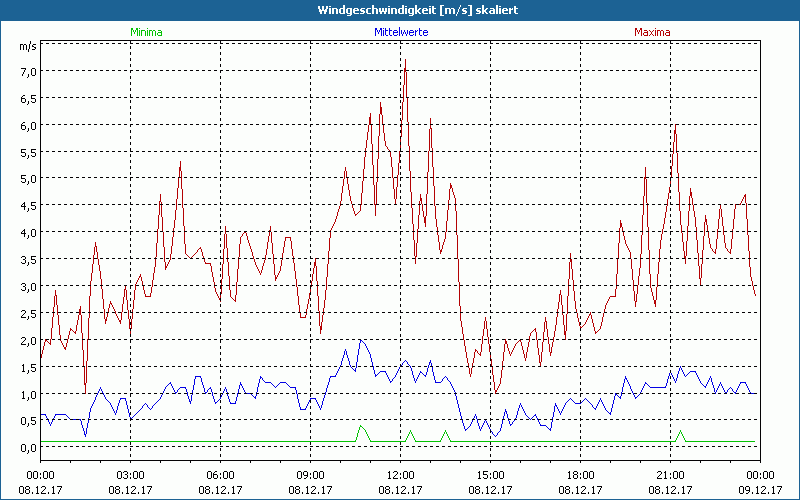The image size is (800, 500).
Task: Click the 6,0 y-axis value
Action: pyautogui.click(x=27, y=125)
